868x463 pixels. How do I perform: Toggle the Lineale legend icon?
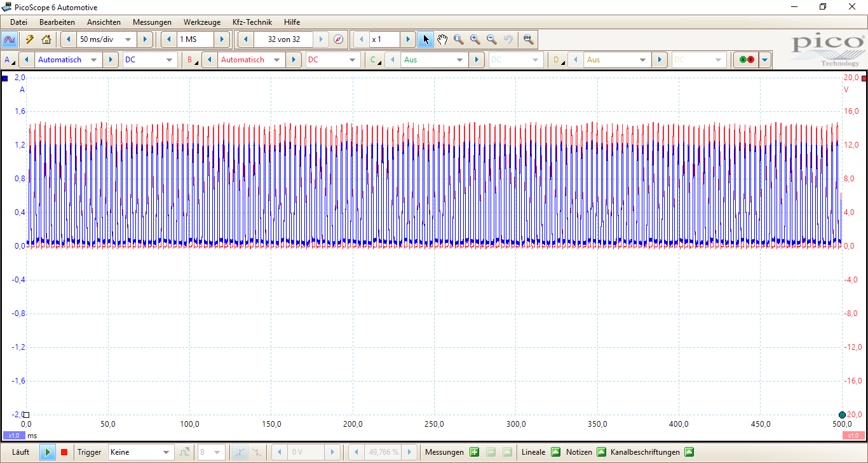pos(556,452)
